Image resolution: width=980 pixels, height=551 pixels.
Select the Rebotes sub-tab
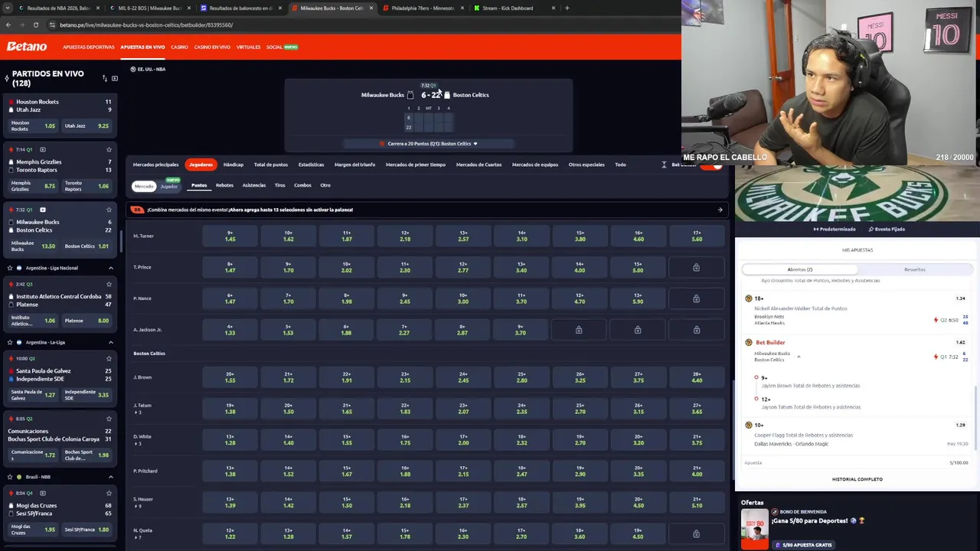(x=224, y=185)
